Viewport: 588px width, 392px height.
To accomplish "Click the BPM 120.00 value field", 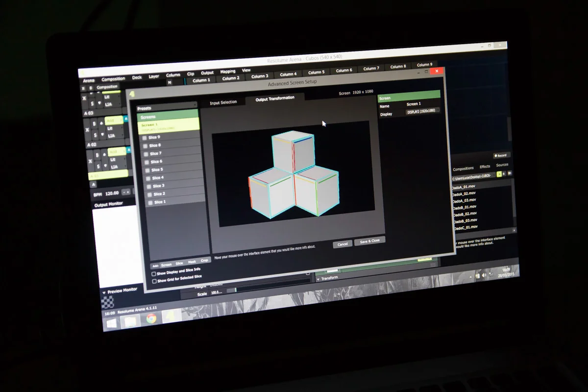I will (x=112, y=193).
